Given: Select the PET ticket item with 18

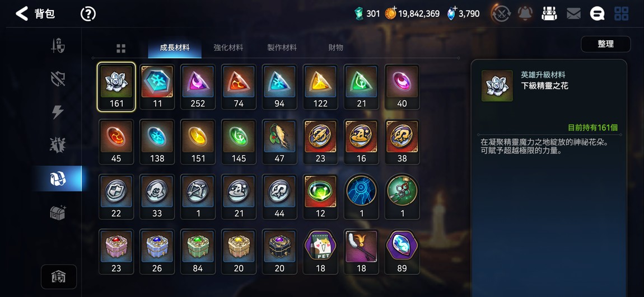Looking at the screenshot, I should coord(320,252).
